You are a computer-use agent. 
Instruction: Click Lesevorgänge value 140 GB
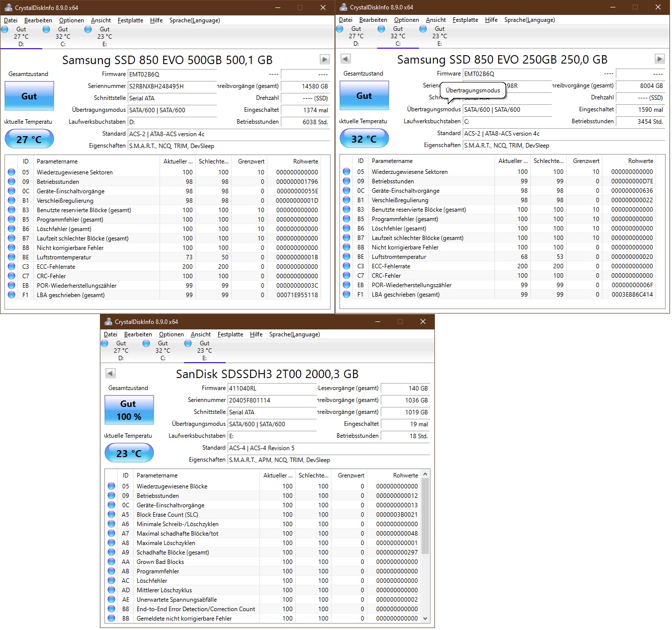pyautogui.click(x=406, y=388)
